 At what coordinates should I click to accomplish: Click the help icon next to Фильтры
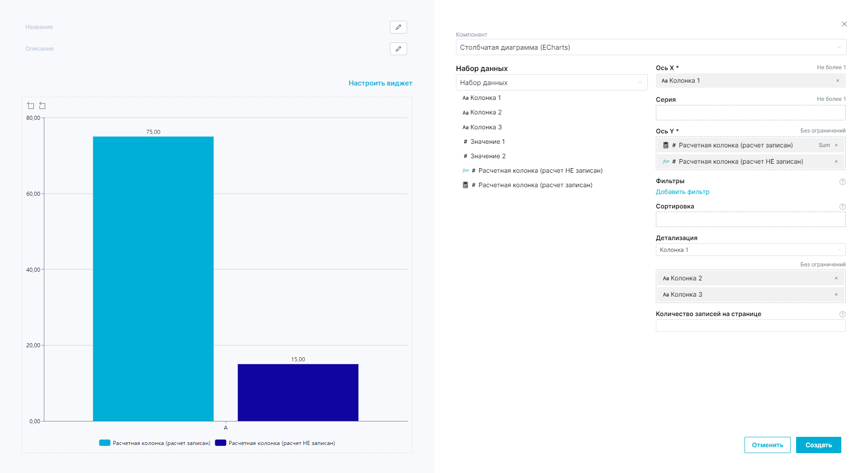click(x=842, y=182)
